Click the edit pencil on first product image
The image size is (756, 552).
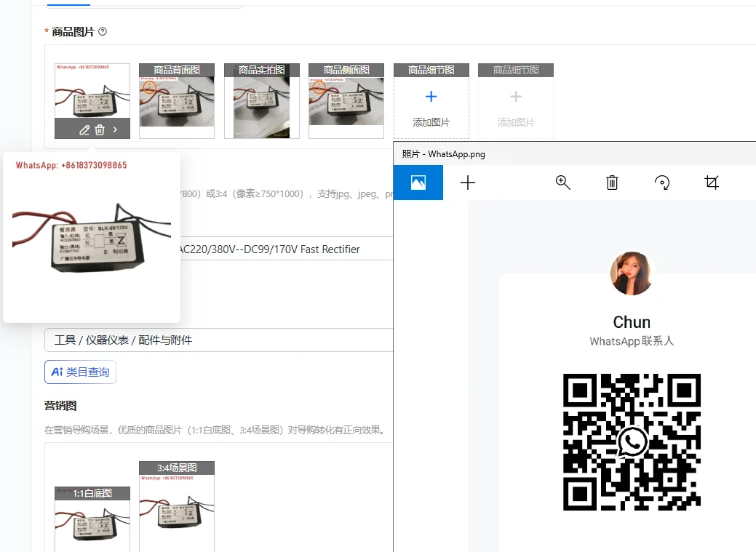84,129
